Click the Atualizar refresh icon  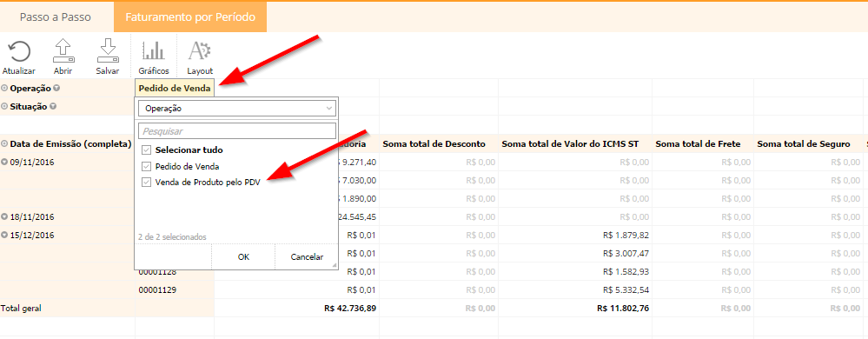[19, 51]
